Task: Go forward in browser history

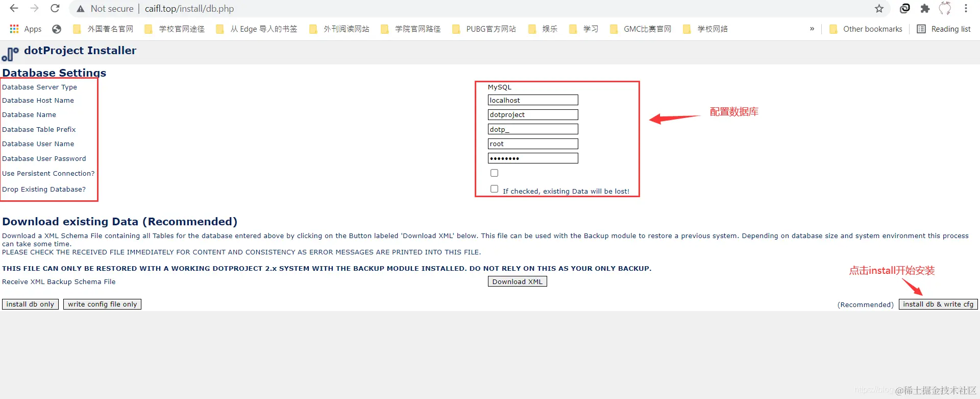Action: pos(34,9)
